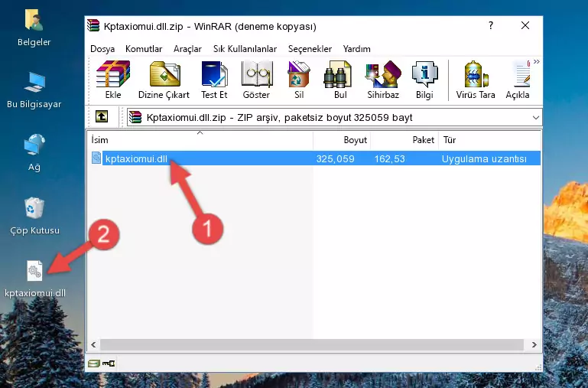Click the Sil delete icon

(299, 80)
